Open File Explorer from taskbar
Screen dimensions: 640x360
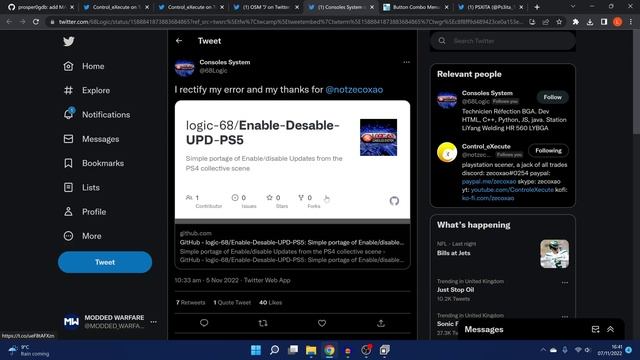click(311, 350)
